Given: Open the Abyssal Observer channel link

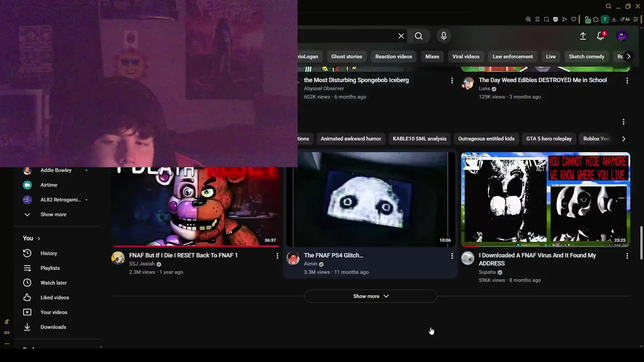Looking at the screenshot, I should (324, 88).
